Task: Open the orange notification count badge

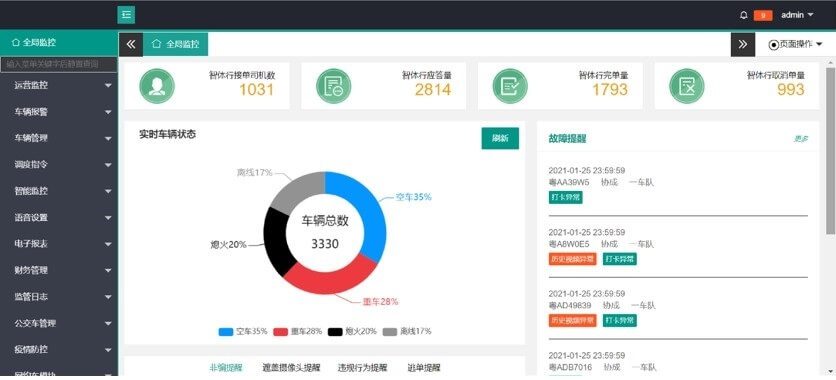Action: point(763,15)
